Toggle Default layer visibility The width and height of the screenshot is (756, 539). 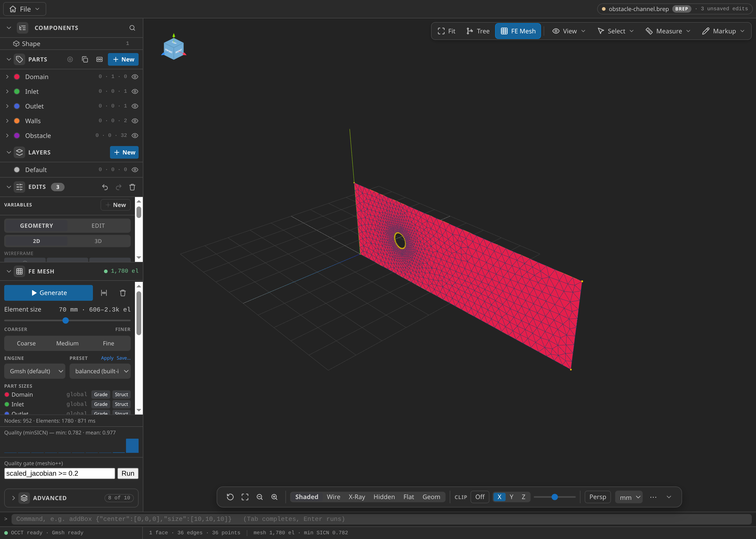point(135,170)
